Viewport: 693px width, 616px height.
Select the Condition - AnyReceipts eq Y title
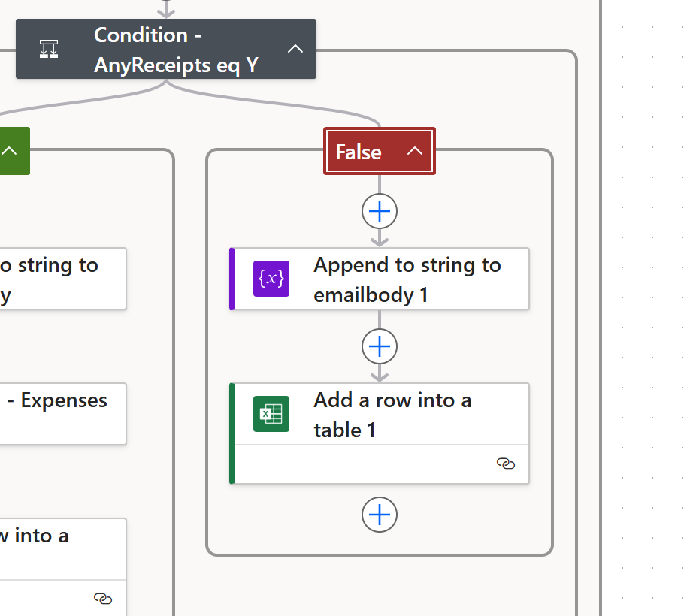pos(176,50)
